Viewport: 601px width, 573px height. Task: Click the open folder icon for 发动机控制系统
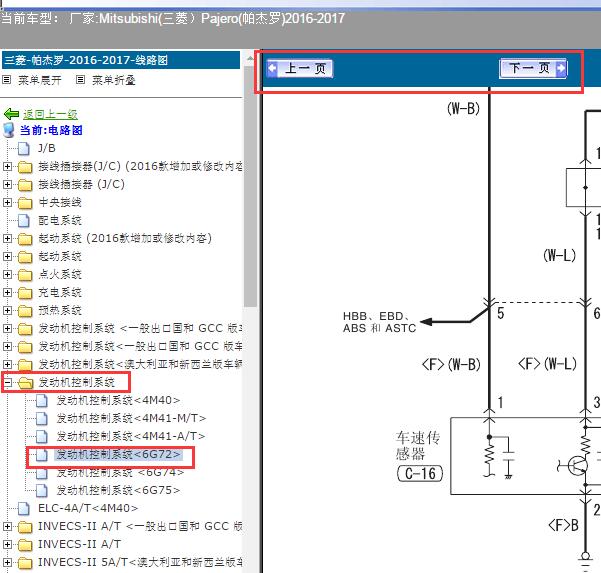(26, 383)
